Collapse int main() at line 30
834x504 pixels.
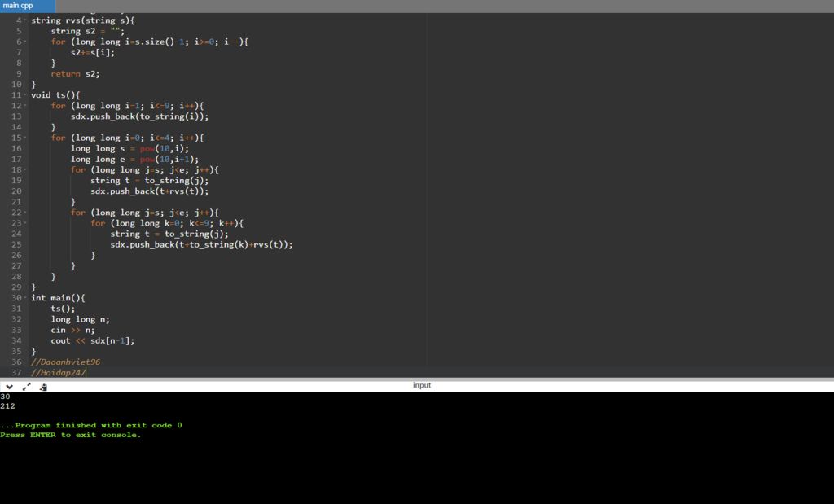(x=25, y=298)
